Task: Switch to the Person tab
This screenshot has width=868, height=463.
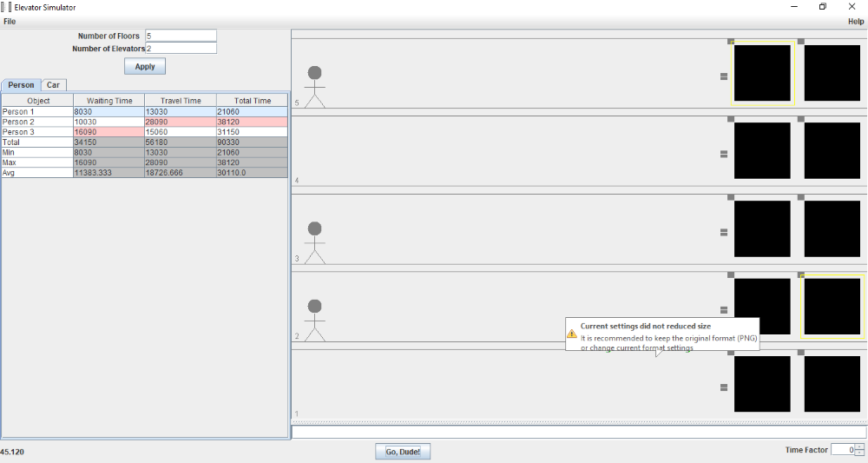Action: (21, 85)
